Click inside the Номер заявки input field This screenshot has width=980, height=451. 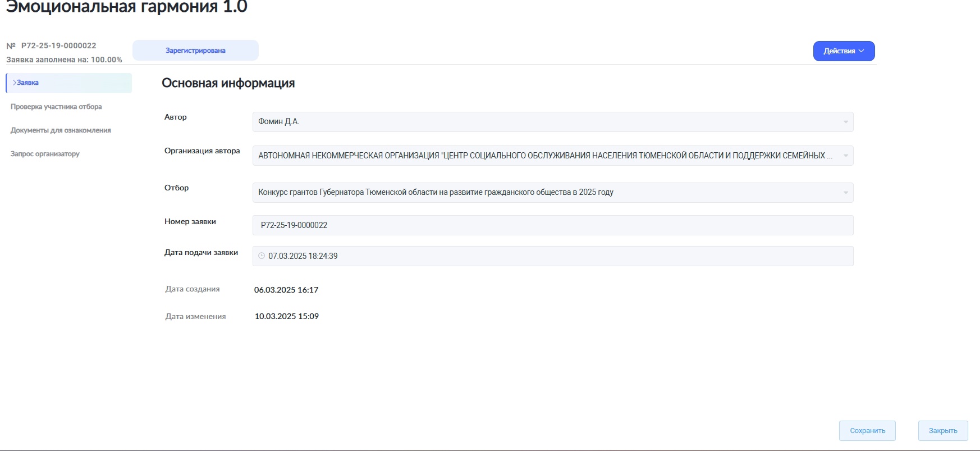click(552, 225)
